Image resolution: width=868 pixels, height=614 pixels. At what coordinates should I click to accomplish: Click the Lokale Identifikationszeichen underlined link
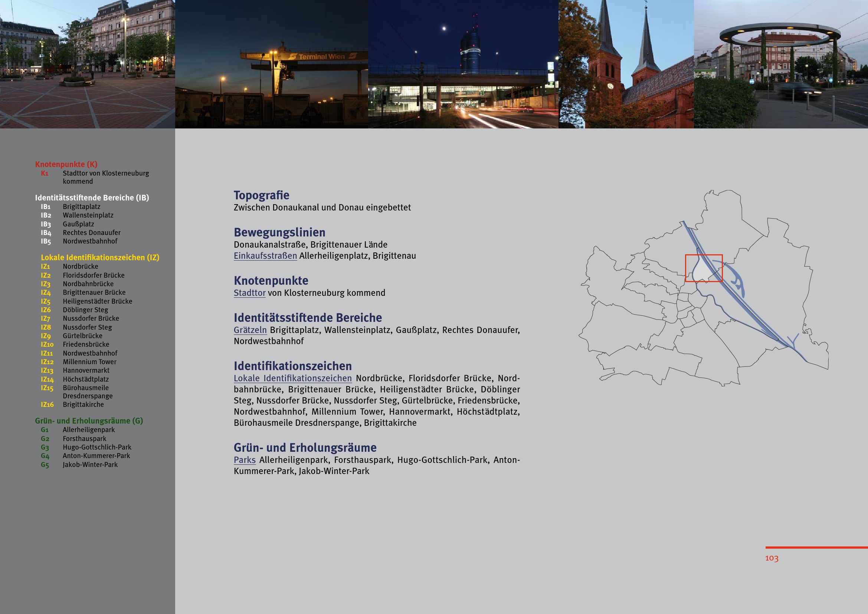point(292,378)
